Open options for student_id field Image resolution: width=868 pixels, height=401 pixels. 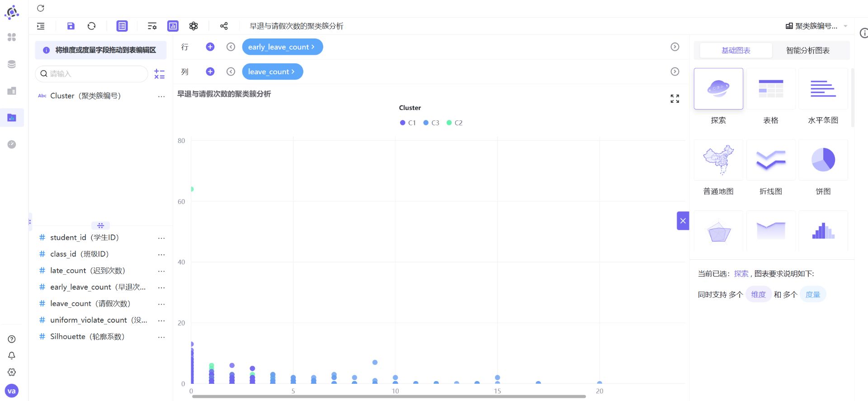coord(161,238)
